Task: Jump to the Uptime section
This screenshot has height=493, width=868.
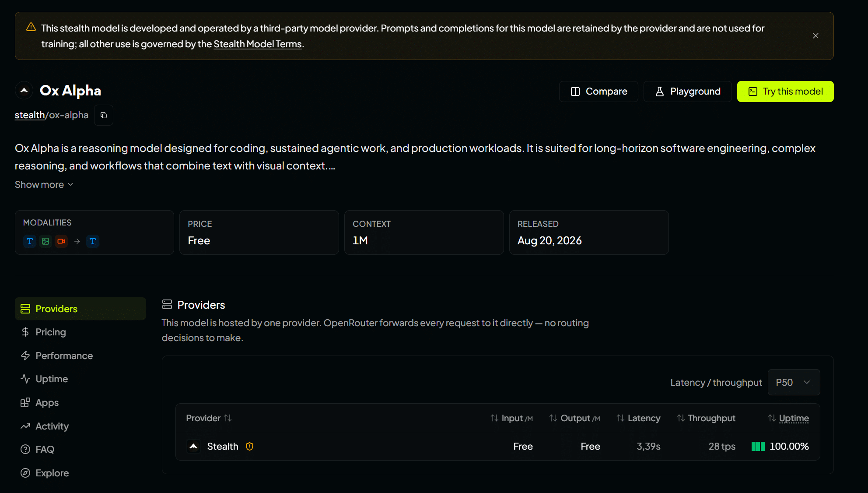Action: click(80, 379)
